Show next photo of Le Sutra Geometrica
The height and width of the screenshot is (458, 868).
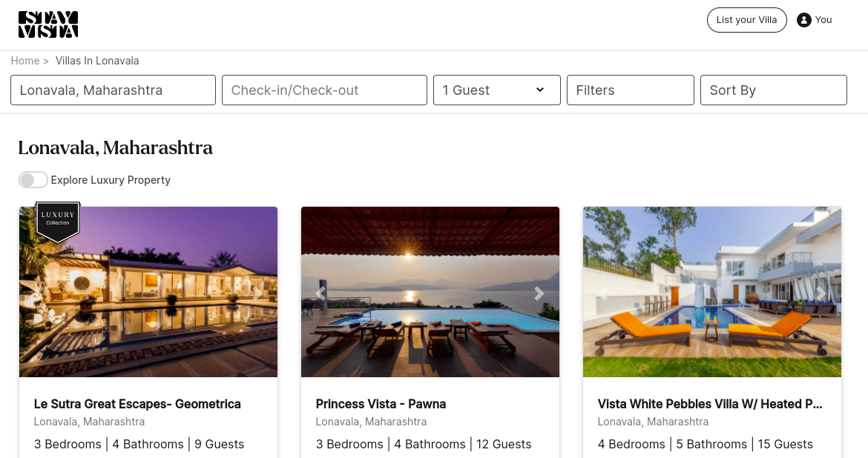click(257, 293)
